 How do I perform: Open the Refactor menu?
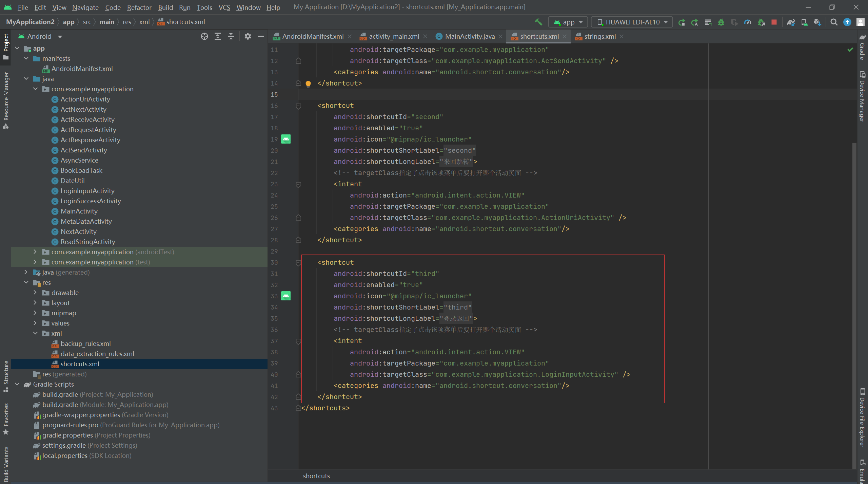pos(139,7)
